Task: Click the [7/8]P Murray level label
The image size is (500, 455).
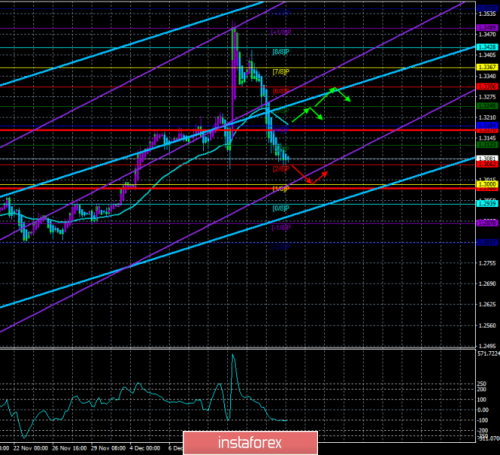Action: tap(281, 72)
